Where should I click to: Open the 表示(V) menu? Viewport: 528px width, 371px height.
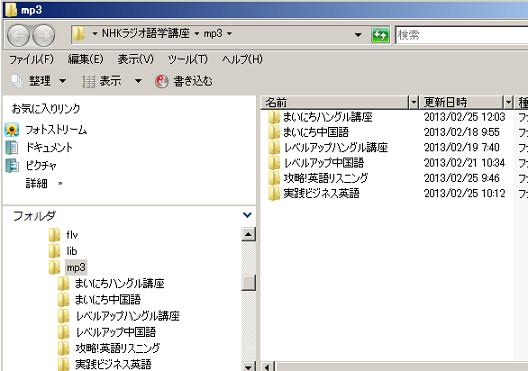135,60
